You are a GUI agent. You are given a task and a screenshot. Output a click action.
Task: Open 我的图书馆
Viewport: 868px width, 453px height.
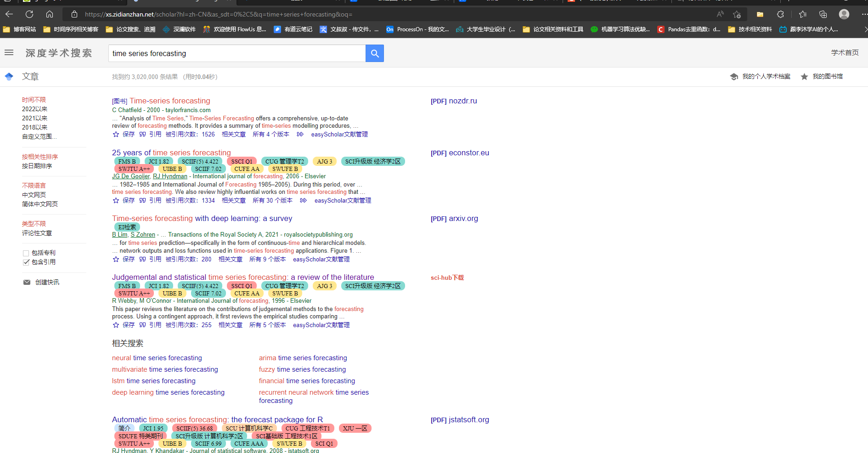click(x=828, y=77)
